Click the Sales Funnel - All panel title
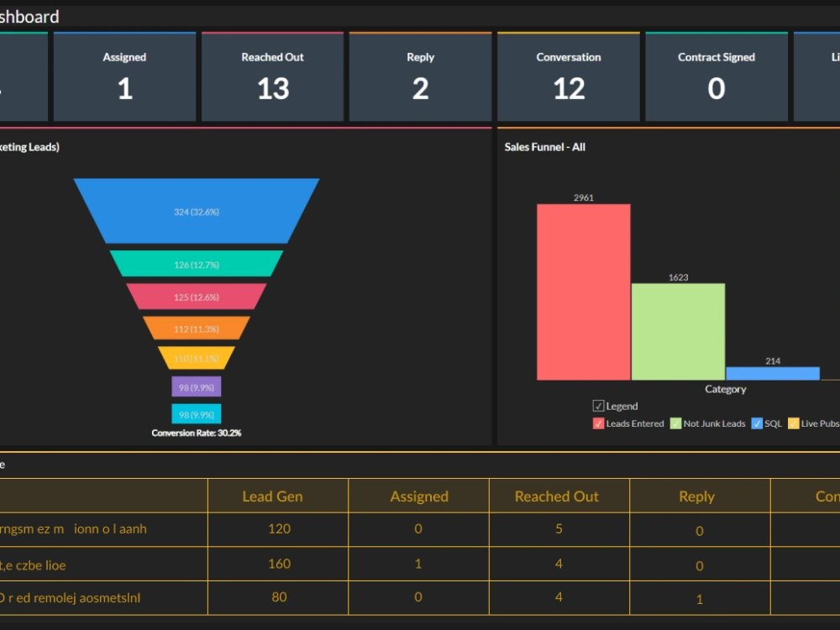Viewport: 840px width, 630px height. 544,147
